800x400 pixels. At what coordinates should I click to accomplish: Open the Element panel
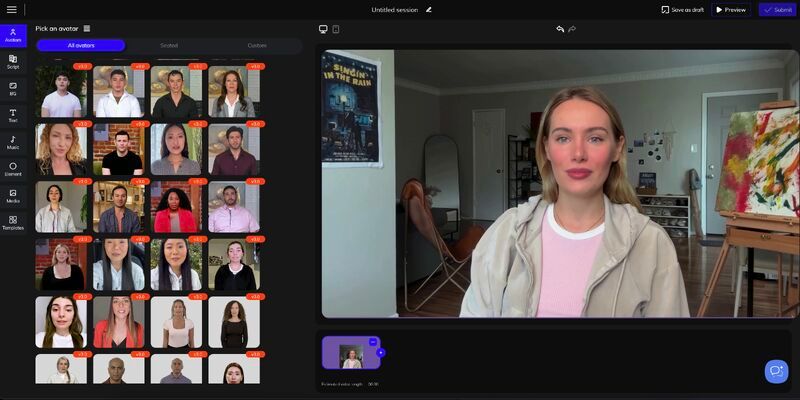(13, 169)
